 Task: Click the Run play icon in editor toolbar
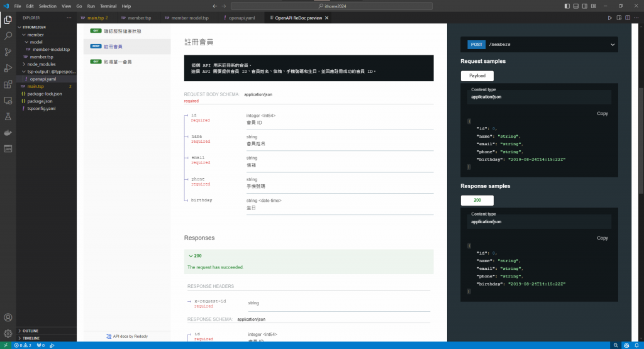point(610,18)
